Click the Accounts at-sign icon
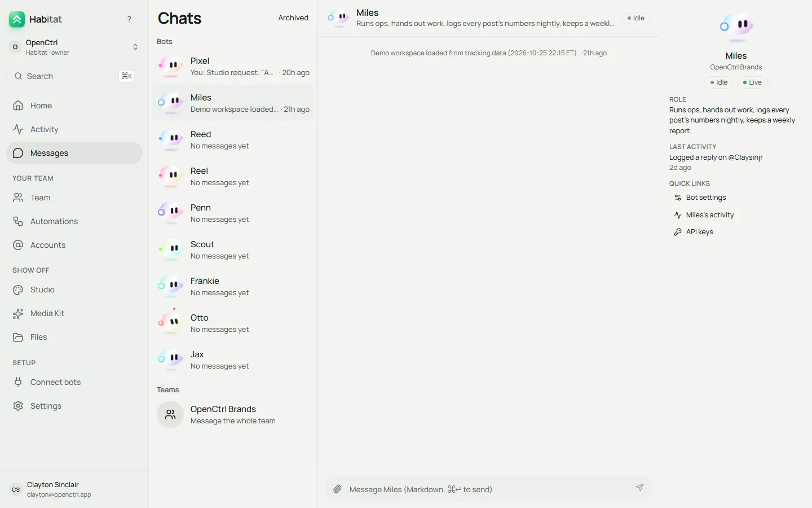Viewport: 812px width, 508px height. 18,245
